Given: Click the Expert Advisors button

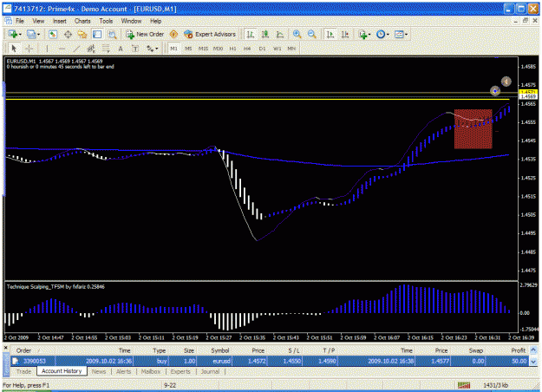Looking at the screenshot, I should click(210, 34).
